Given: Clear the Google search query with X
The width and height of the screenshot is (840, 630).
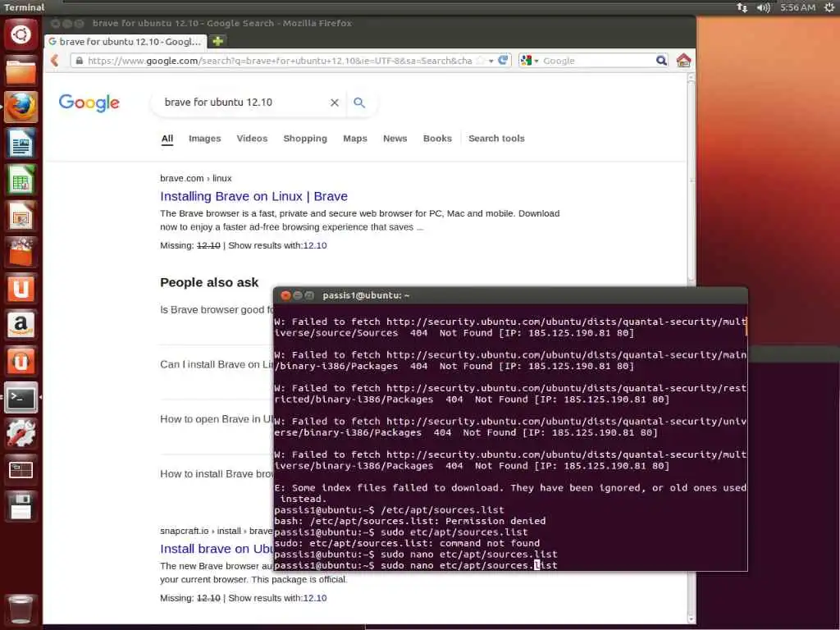Looking at the screenshot, I should tap(335, 103).
